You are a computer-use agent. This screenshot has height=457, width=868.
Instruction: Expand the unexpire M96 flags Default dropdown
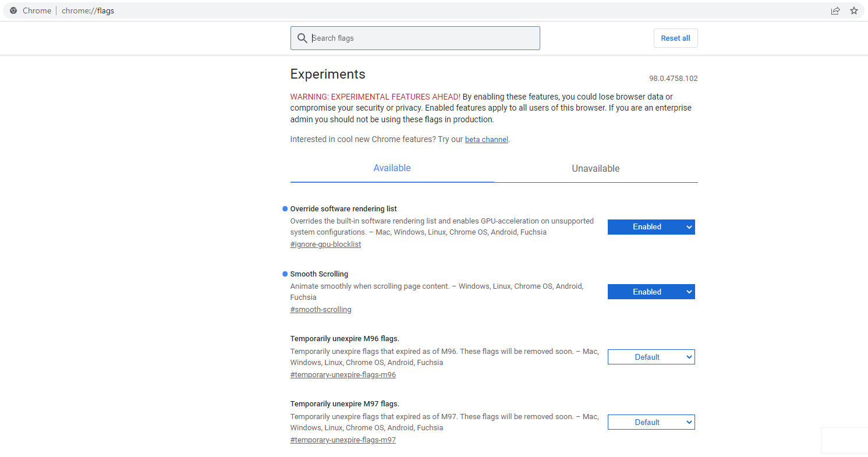pyautogui.click(x=651, y=357)
